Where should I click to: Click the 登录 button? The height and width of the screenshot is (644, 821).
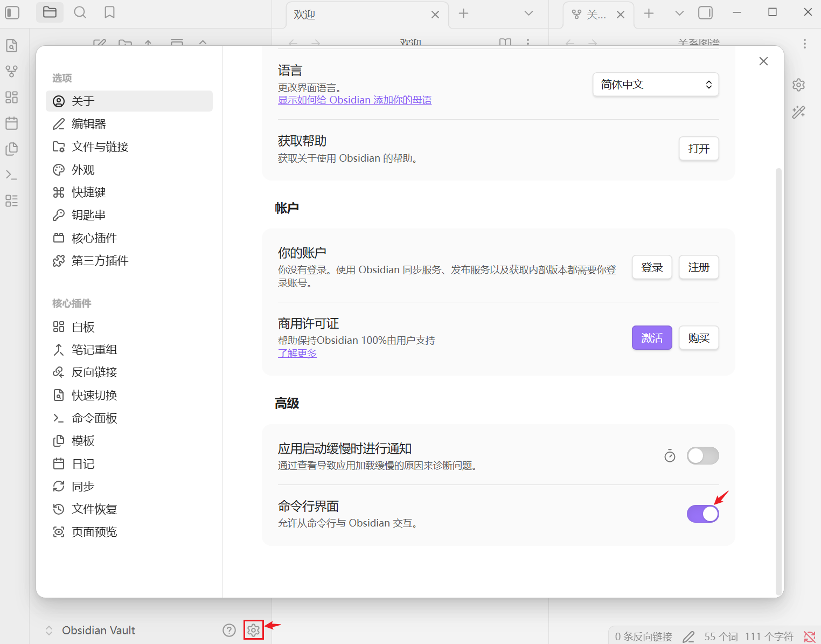pos(652,267)
